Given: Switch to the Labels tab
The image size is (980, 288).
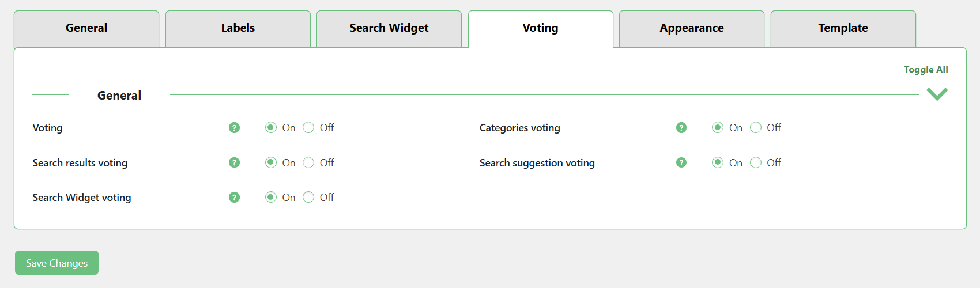Looking at the screenshot, I should [238, 28].
